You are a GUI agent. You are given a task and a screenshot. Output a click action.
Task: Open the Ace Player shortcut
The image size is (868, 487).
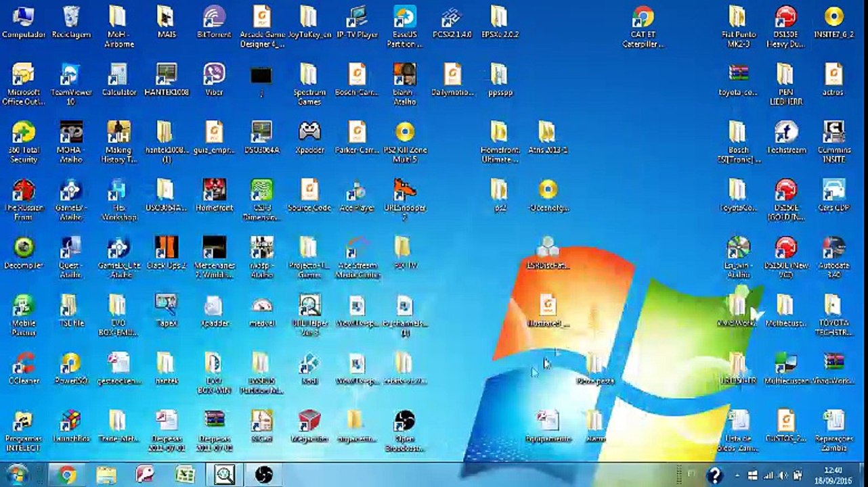(x=357, y=195)
